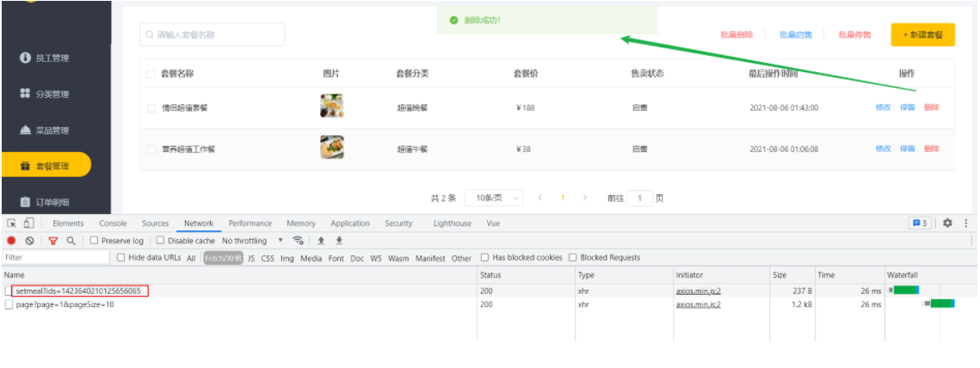Click 停售 for 情侣超值套餐
The width and height of the screenshot is (980, 368).
pyautogui.click(x=908, y=107)
